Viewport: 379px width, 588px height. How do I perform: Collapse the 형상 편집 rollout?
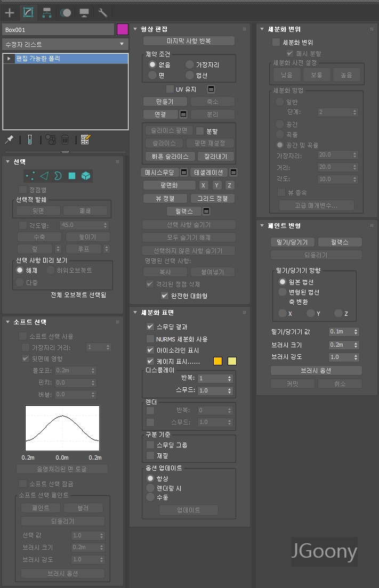tap(135, 29)
